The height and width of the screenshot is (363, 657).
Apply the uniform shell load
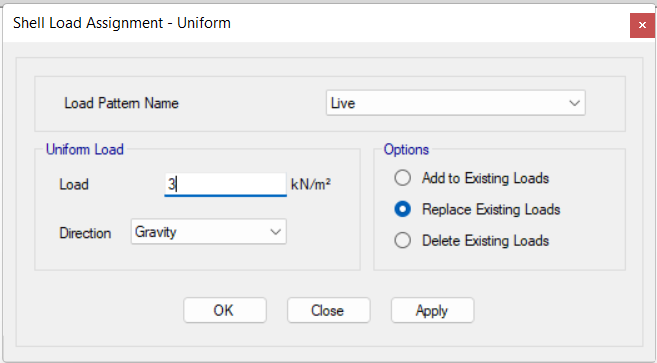(x=432, y=310)
